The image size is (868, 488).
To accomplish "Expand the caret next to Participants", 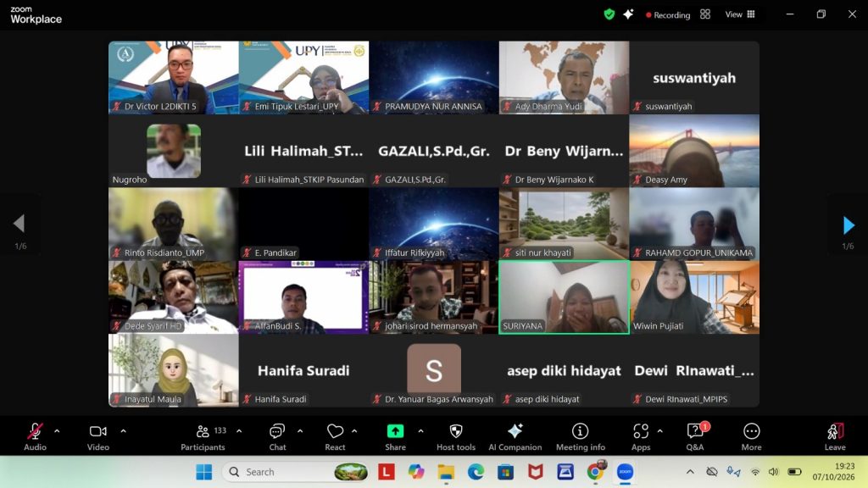I will (x=239, y=431).
